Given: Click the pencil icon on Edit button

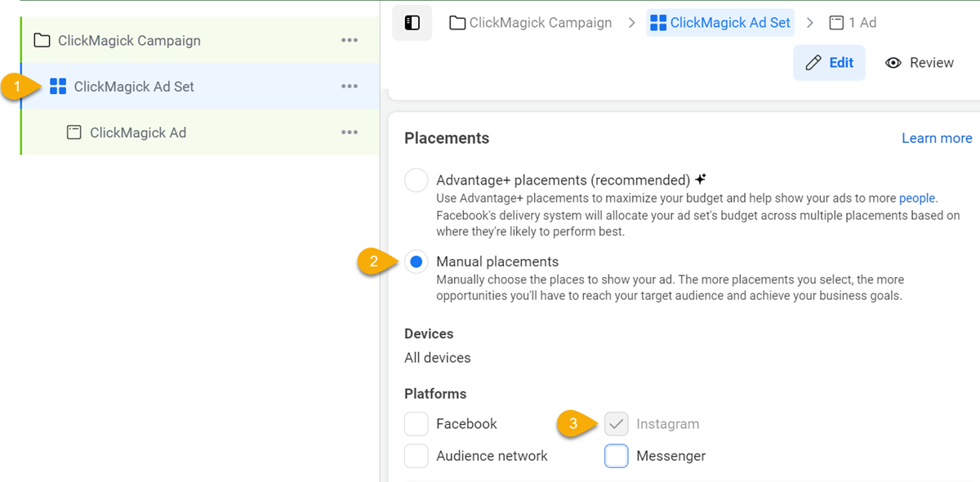Looking at the screenshot, I should click(x=813, y=63).
